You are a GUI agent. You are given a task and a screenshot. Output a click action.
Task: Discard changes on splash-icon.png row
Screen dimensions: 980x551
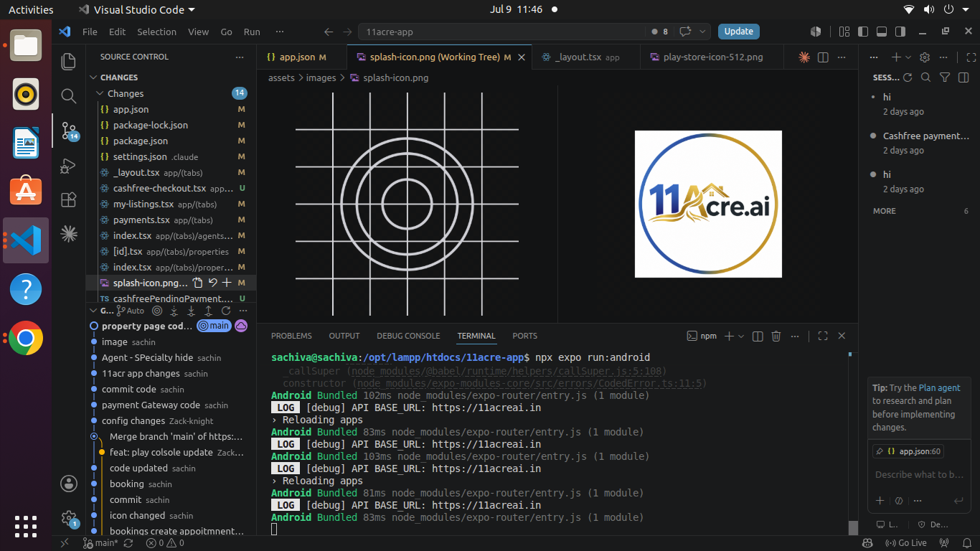[x=213, y=283]
